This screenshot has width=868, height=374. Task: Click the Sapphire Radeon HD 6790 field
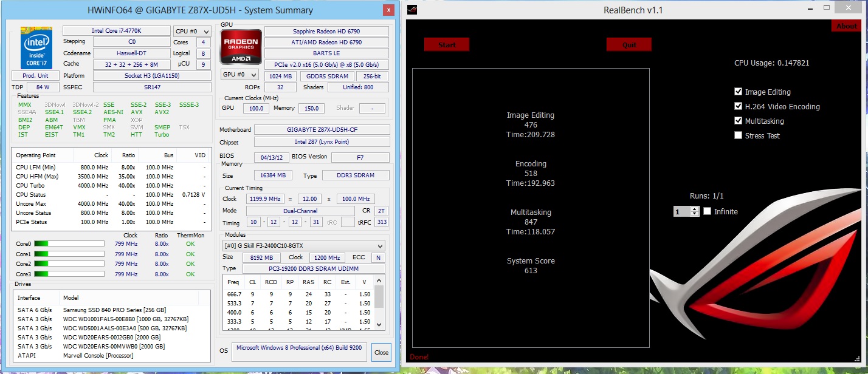click(x=327, y=31)
